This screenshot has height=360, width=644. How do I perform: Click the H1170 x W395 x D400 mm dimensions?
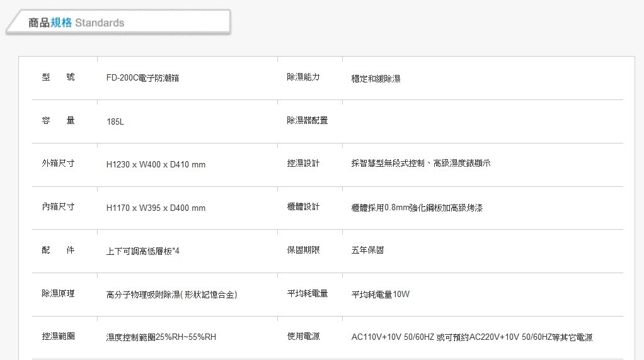click(x=156, y=208)
